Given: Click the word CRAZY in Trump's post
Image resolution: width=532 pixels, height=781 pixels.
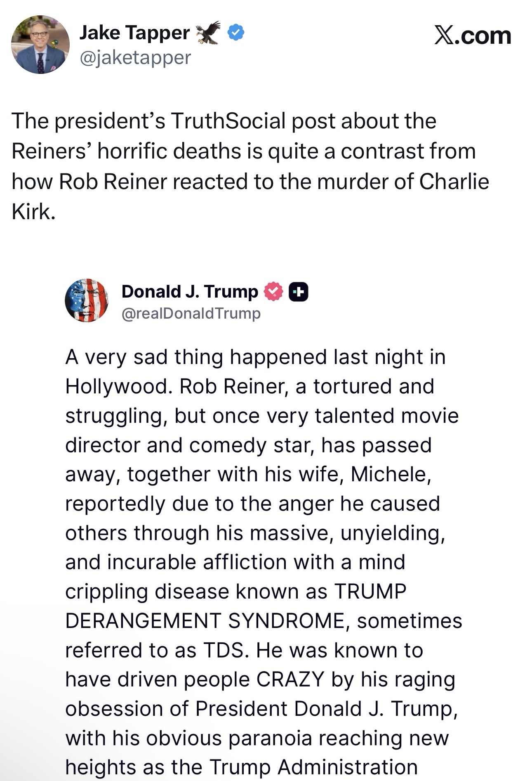Looking at the screenshot, I should click(290, 679).
